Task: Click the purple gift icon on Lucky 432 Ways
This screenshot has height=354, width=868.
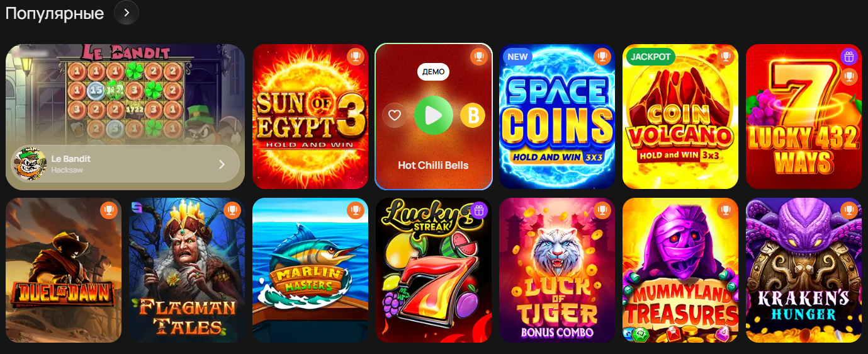Action: [x=849, y=57]
